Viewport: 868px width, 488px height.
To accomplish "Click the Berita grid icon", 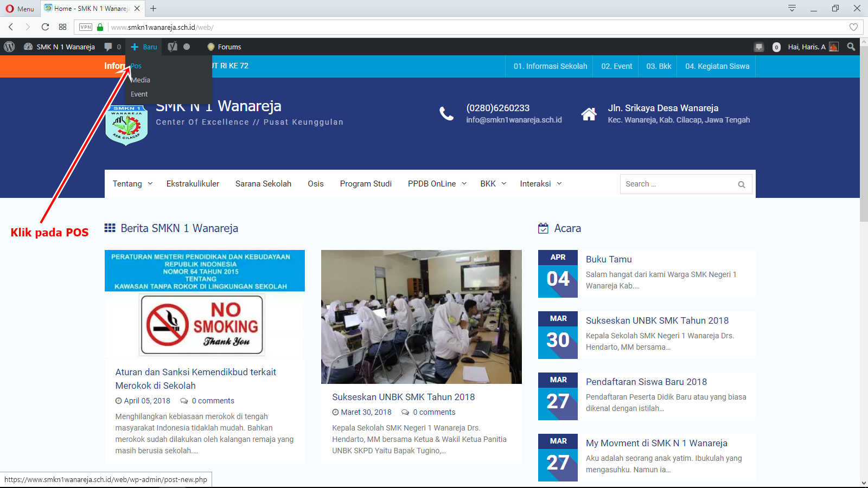I will pos(110,228).
